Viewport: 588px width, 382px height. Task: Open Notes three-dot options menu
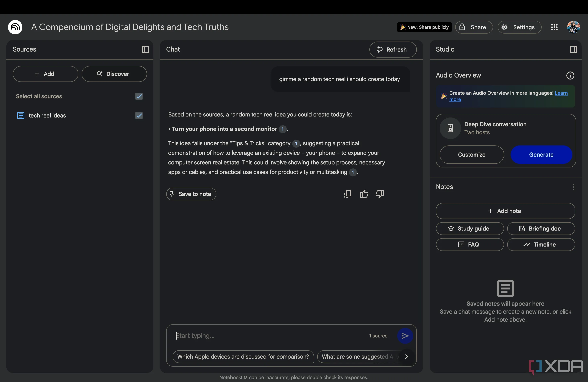(x=573, y=187)
